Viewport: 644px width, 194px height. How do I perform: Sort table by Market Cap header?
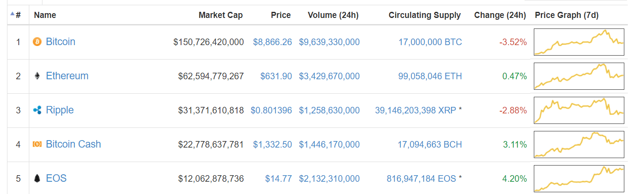tap(220, 15)
